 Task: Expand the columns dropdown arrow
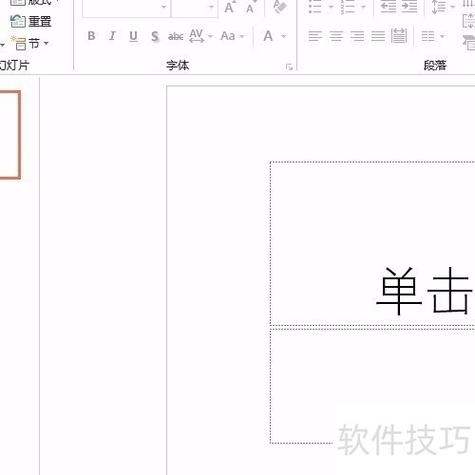(442, 36)
